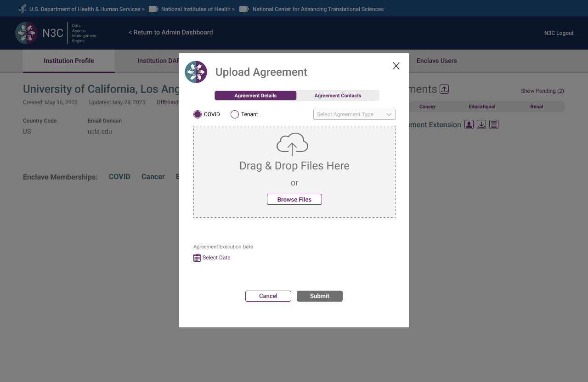Click the chevron on the agreement type selector
588x382 pixels.
pos(389,114)
